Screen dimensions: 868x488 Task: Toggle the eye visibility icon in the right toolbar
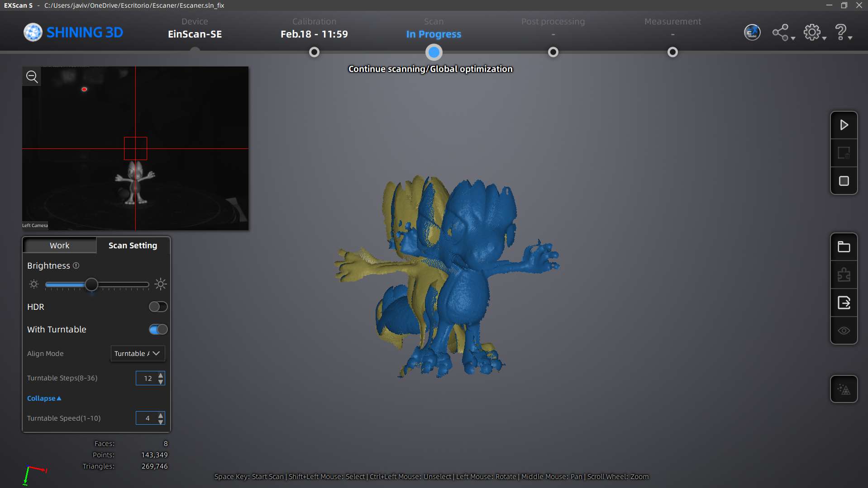pos(844,331)
